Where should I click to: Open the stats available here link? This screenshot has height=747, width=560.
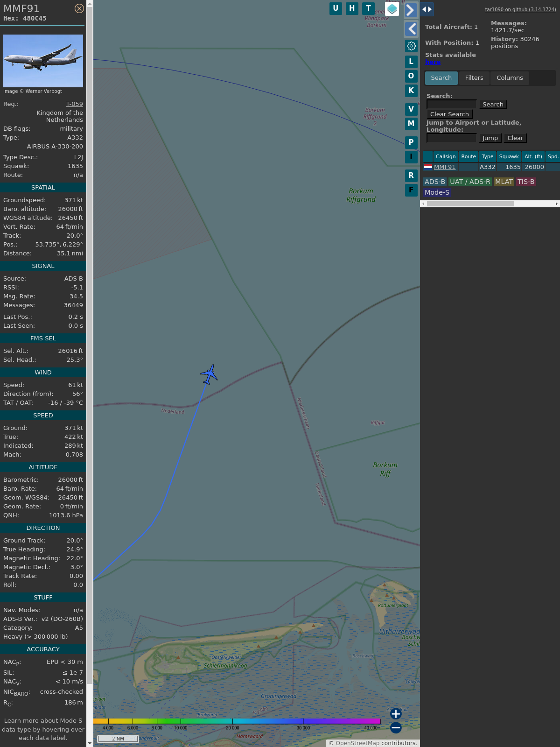click(x=433, y=62)
